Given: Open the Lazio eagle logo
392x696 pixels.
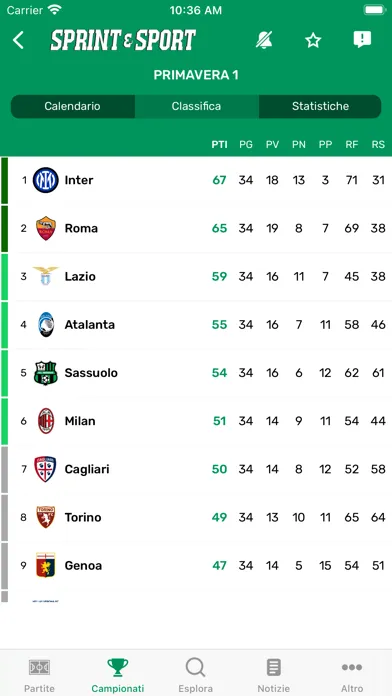Looking at the screenshot, I should click(x=46, y=276).
